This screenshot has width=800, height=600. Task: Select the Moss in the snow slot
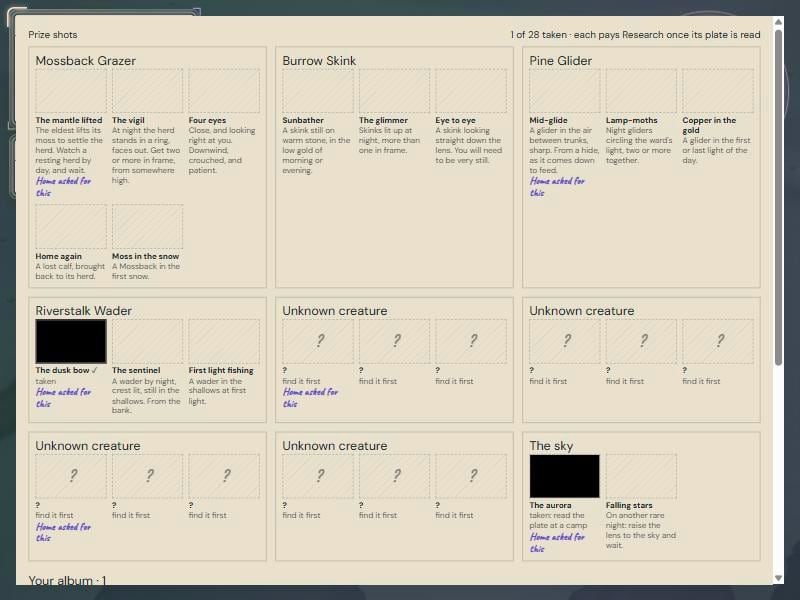coord(147,227)
